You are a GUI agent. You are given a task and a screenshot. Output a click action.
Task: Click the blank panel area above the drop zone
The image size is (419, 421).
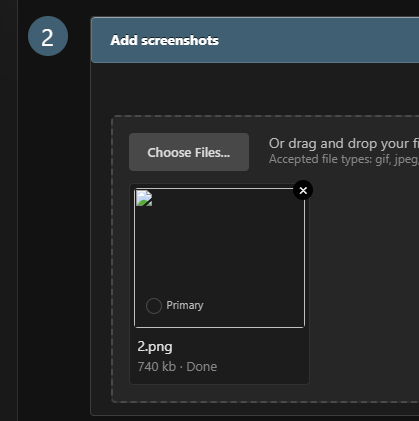pyautogui.click(x=255, y=89)
